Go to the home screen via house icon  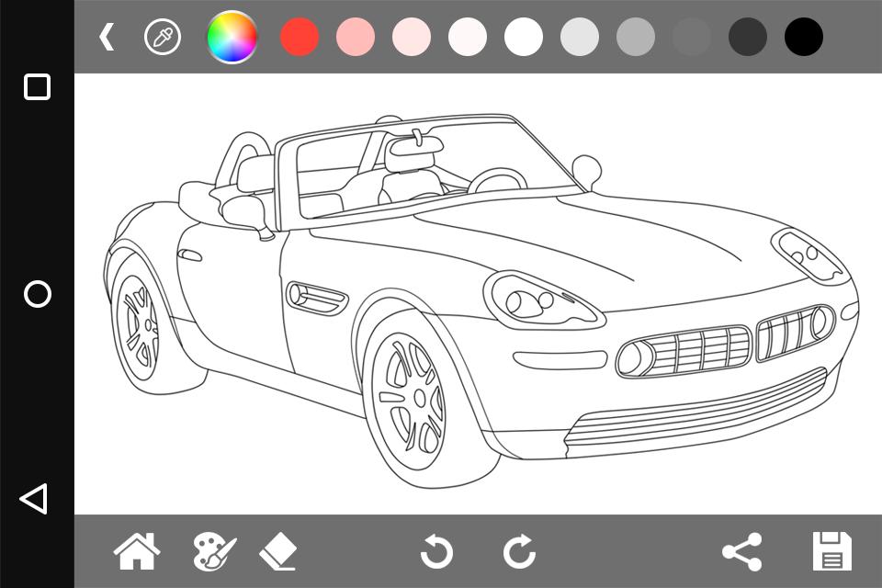(137, 551)
